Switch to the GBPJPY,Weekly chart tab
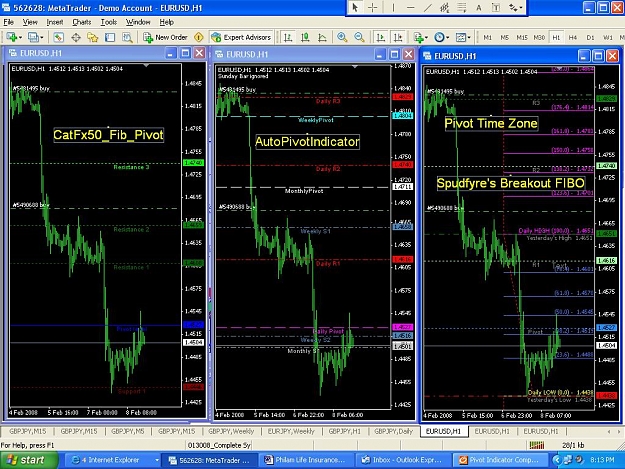 [x=231, y=431]
